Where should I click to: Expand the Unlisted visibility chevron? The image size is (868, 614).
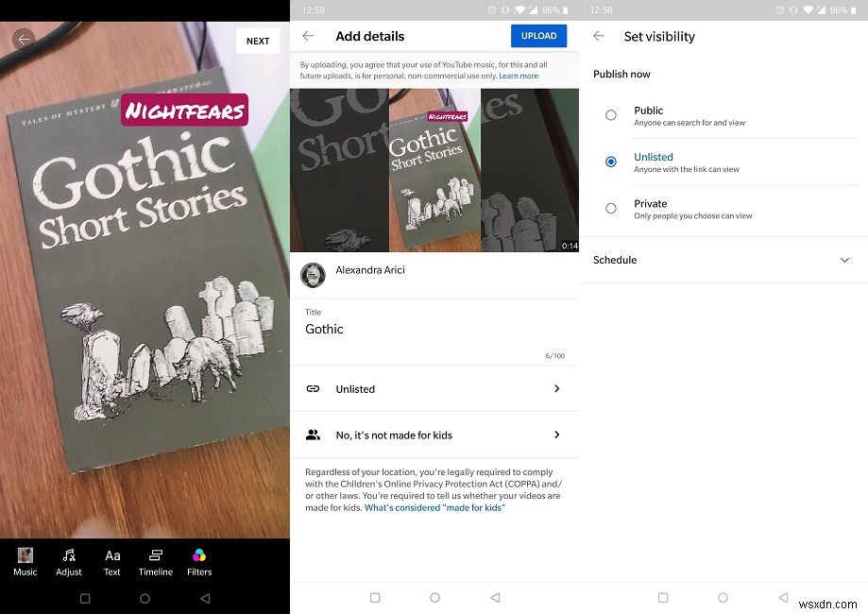point(557,388)
